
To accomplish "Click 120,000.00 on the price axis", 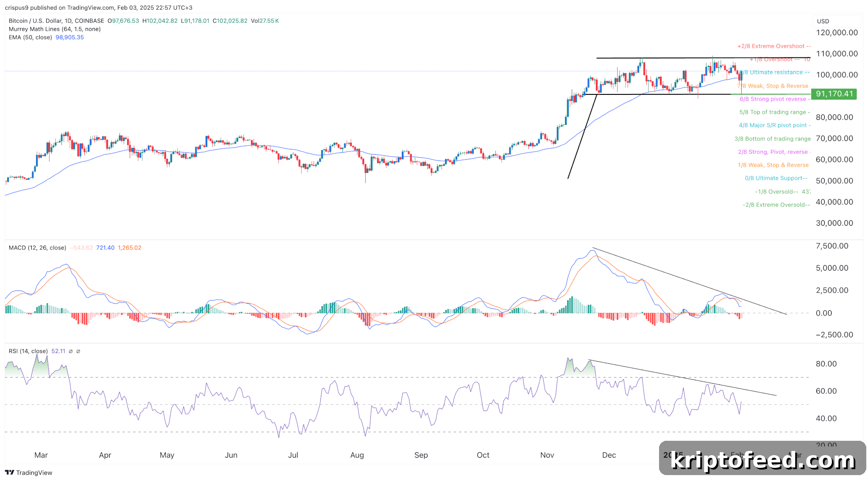I will (x=837, y=33).
